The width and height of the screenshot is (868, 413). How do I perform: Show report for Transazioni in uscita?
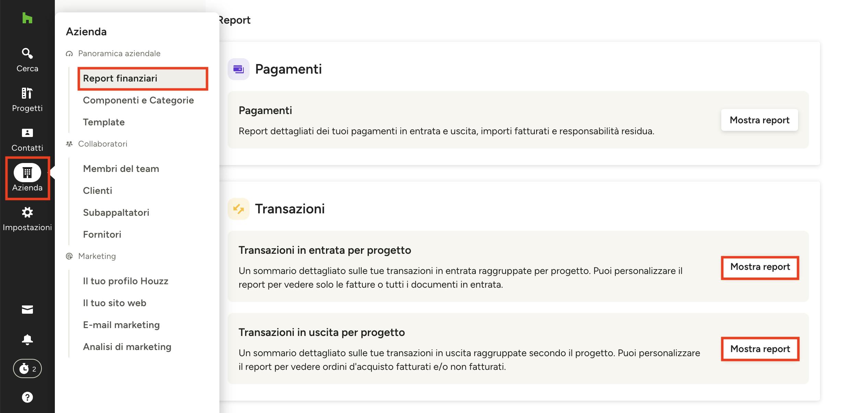coord(760,349)
